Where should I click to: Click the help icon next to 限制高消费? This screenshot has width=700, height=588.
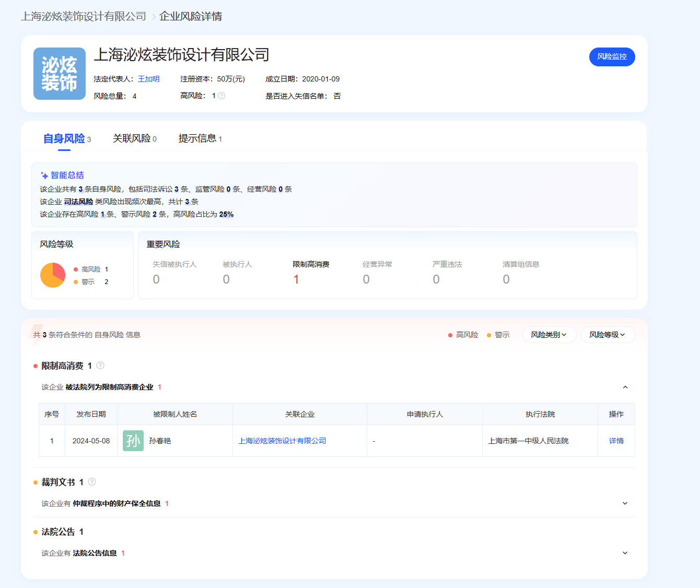click(x=100, y=366)
